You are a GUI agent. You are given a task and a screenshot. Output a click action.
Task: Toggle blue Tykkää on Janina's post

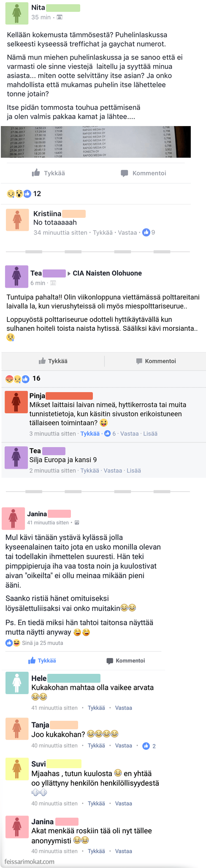point(42,661)
